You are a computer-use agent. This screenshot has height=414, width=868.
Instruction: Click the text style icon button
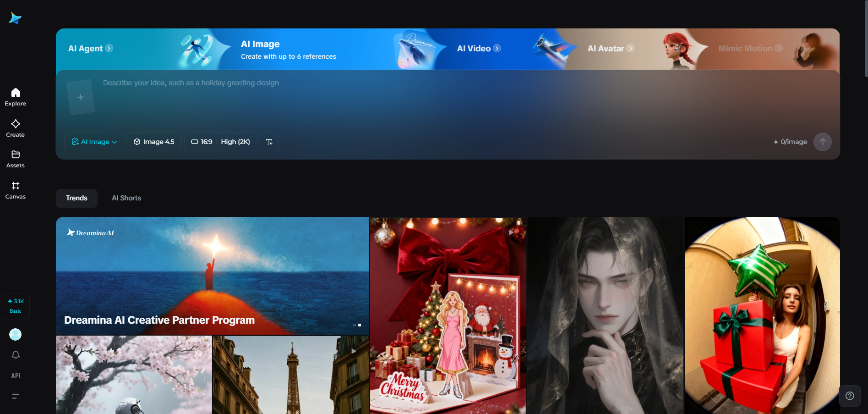click(269, 142)
